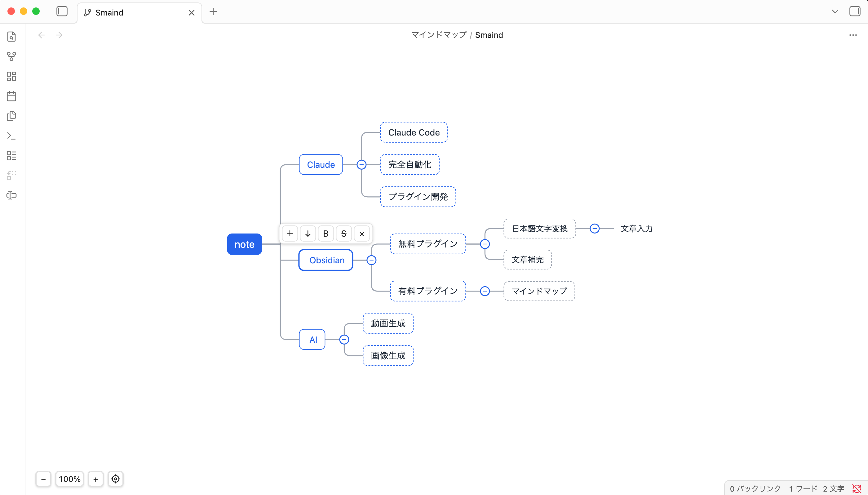Open the tab list dropdown chevron

tap(835, 11)
